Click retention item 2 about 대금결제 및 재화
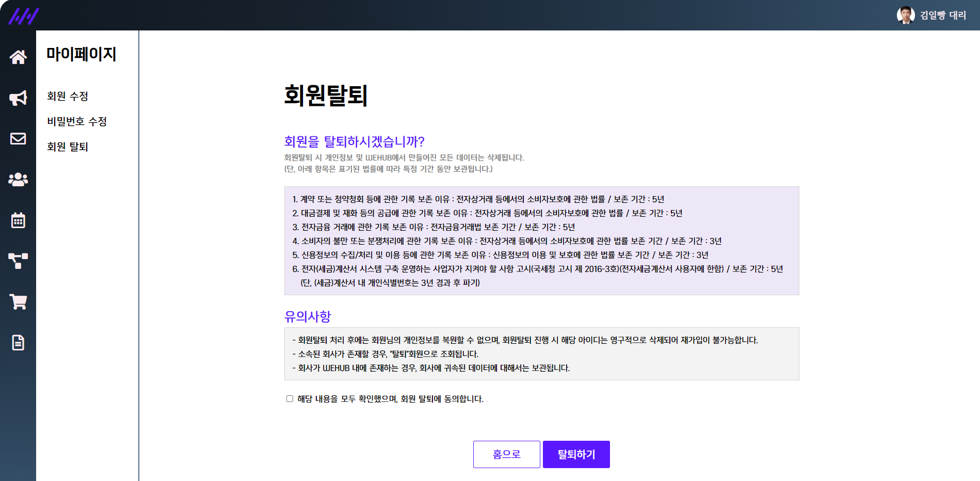980x481 pixels. (487, 213)
